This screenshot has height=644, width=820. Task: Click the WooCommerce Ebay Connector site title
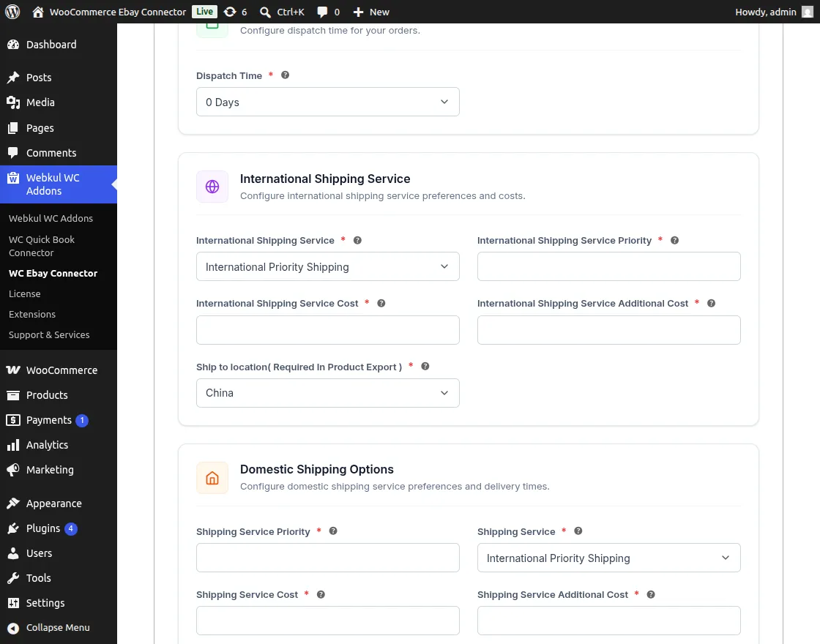118,12
